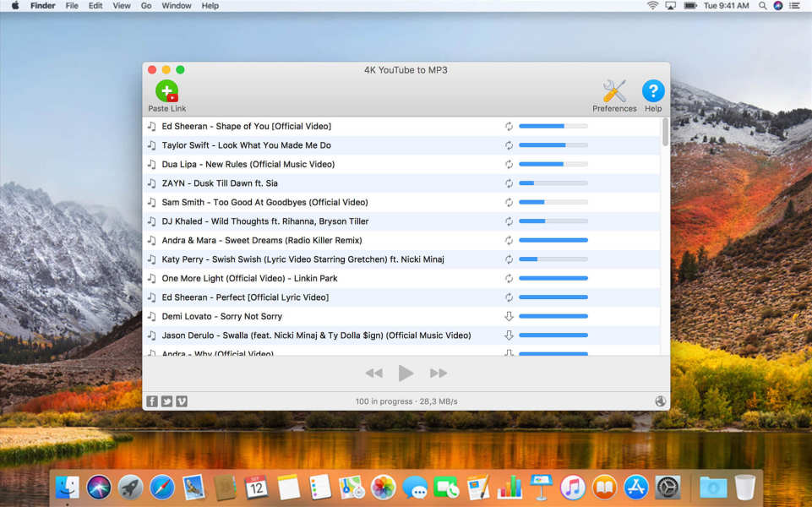Click the track list vertical scrollbar
The height and width of the screenshot is (507, 812).
point(665,132)
